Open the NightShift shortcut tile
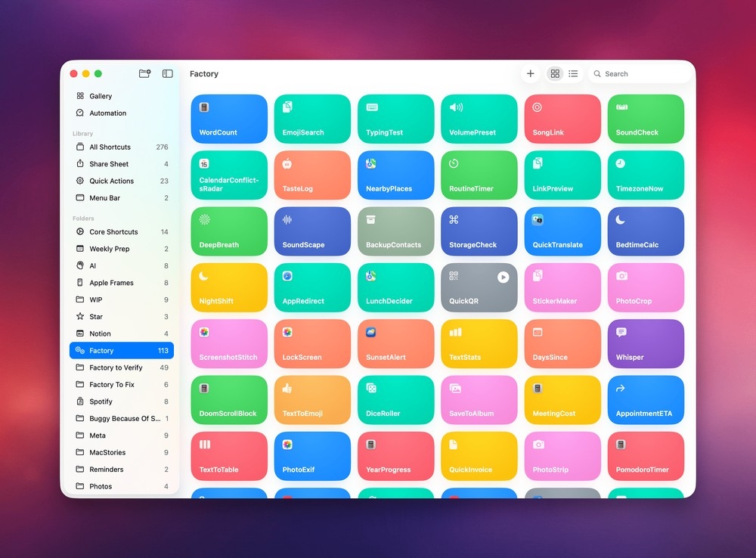 pyautogui.click(x=229, y=287)
